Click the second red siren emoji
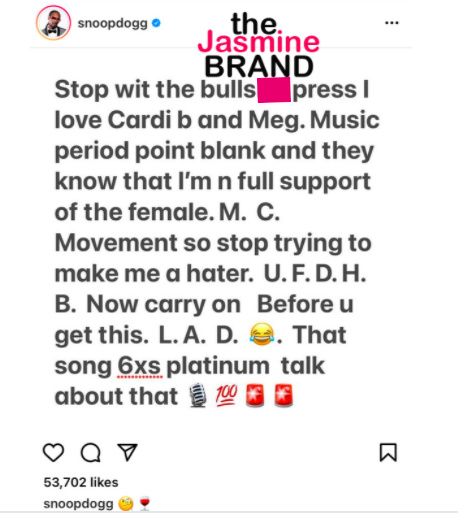Screen dimensions: 458x513 pos(283,396)
